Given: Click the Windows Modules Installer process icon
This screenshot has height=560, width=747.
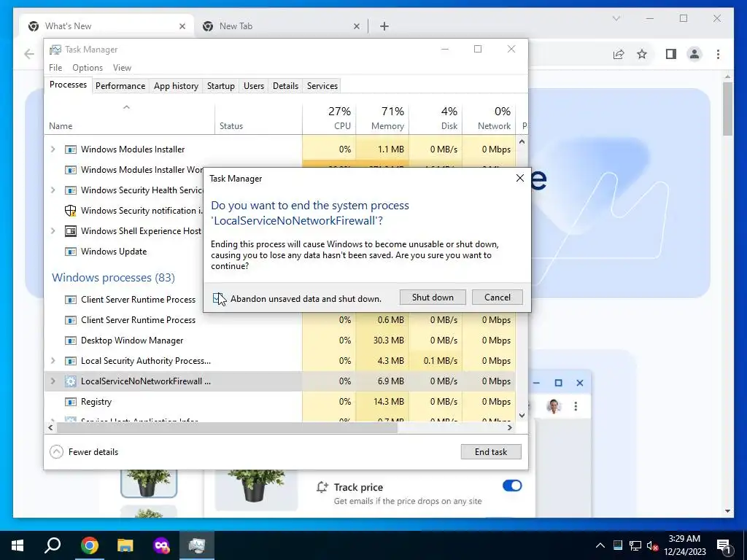Looking at the screenshot, I should point(71,149).
